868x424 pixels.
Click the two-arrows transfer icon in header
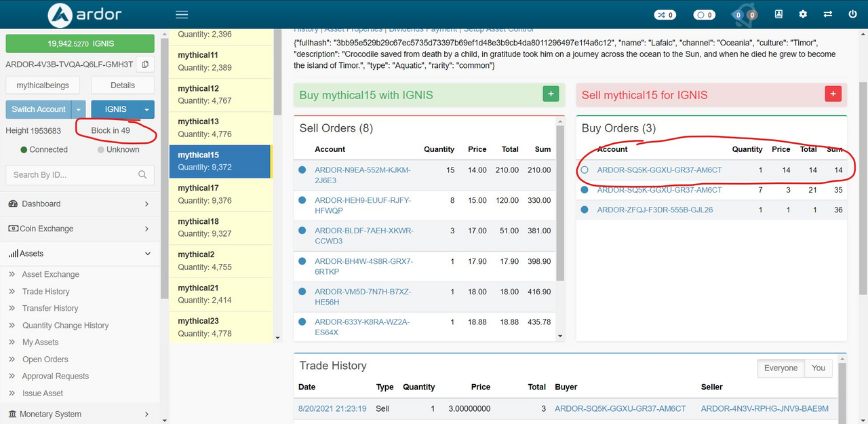pos(828,14)
